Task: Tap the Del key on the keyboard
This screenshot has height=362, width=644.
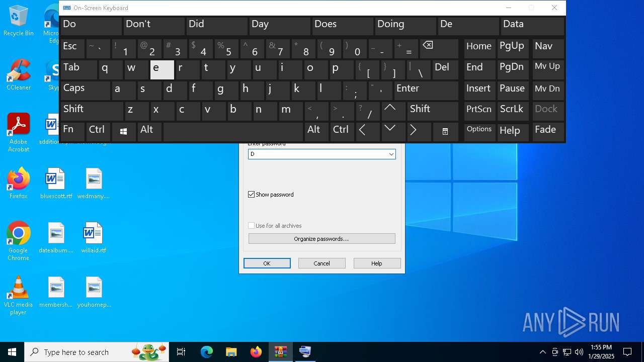Action: 445,70
